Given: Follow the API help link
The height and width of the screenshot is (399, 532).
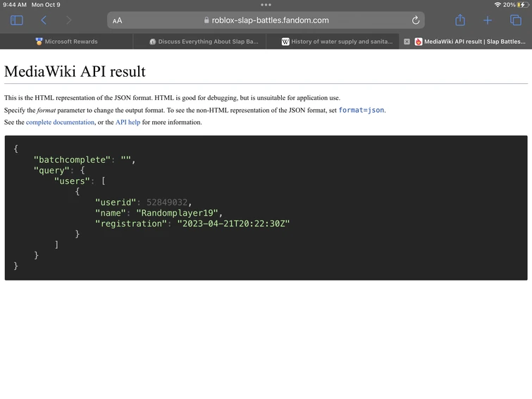Looking at the screenshot, I should 128,122.
